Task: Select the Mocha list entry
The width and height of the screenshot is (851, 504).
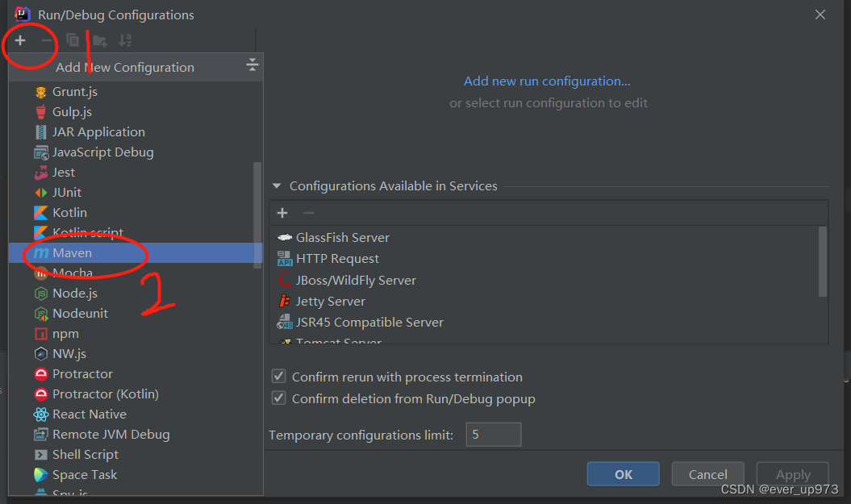Action: pos(136,273)
